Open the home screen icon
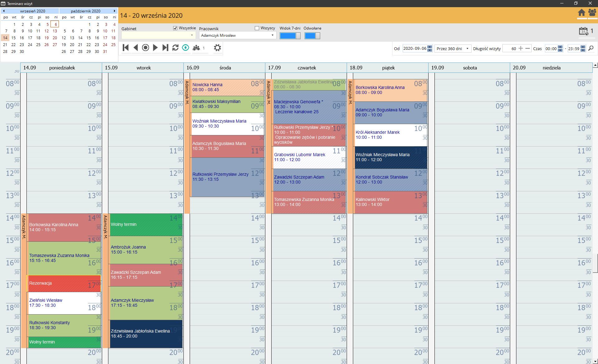Screen dimensions: 598x364 [581, 13]
